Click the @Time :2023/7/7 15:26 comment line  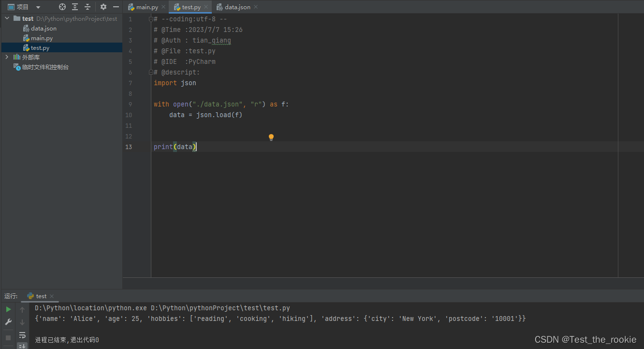click(198, 30)
